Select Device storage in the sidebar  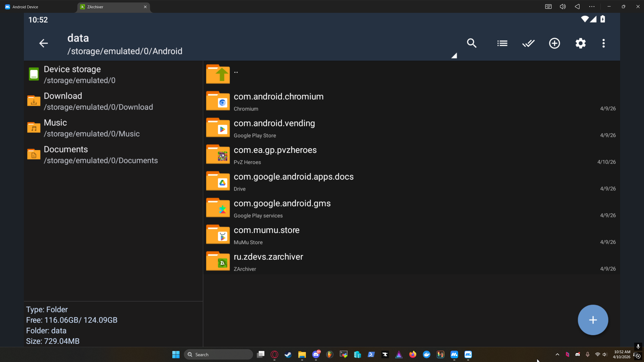pos(72,74)
